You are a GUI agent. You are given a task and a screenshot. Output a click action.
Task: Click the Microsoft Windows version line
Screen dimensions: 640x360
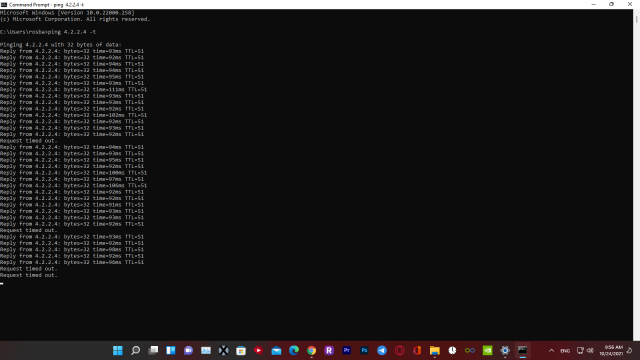coord(67,13)
